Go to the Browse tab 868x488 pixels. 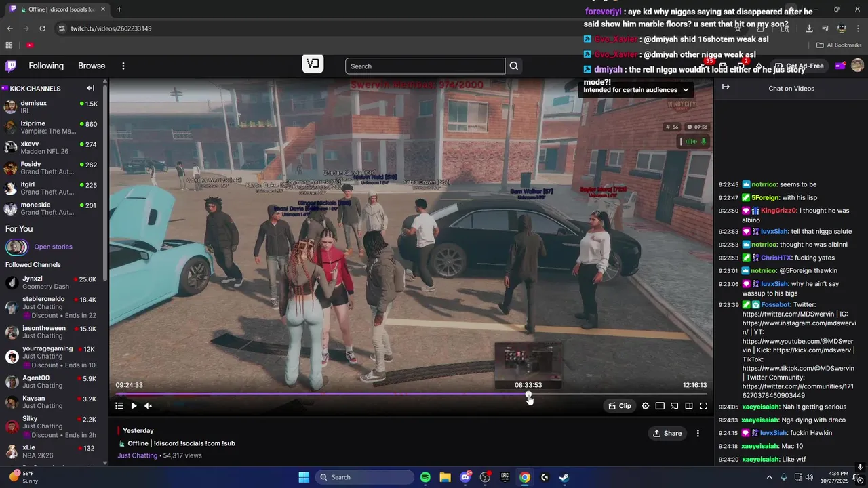pos(92,66)
